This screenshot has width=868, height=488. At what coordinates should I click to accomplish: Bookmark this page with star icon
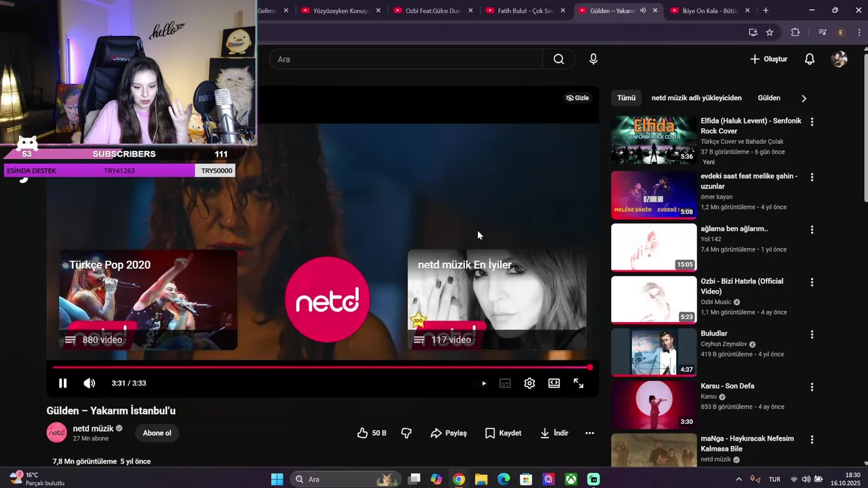[x=770, y=32]
